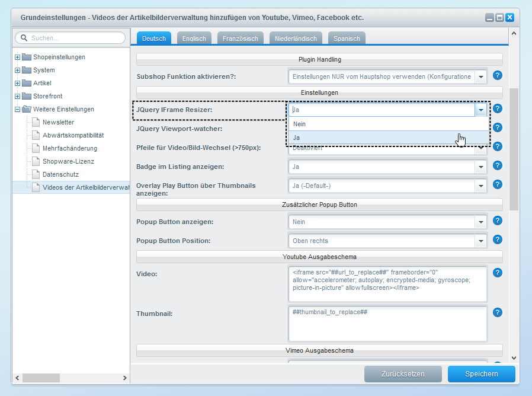The height and width of the screenshot is (396, 532).
Task: Expand the Shopeinstellungen tree node
Action: tap(17, 57)
